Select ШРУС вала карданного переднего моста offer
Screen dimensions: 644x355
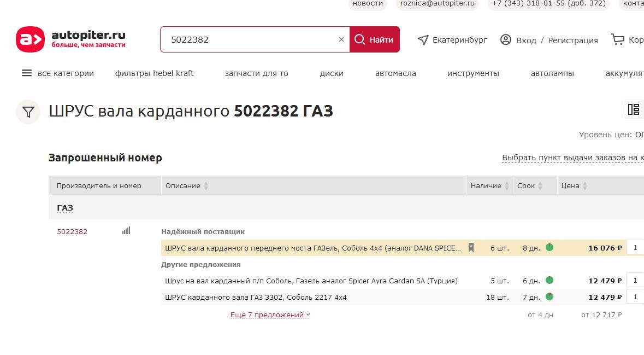pyautogui.click(x=312, y=248)
